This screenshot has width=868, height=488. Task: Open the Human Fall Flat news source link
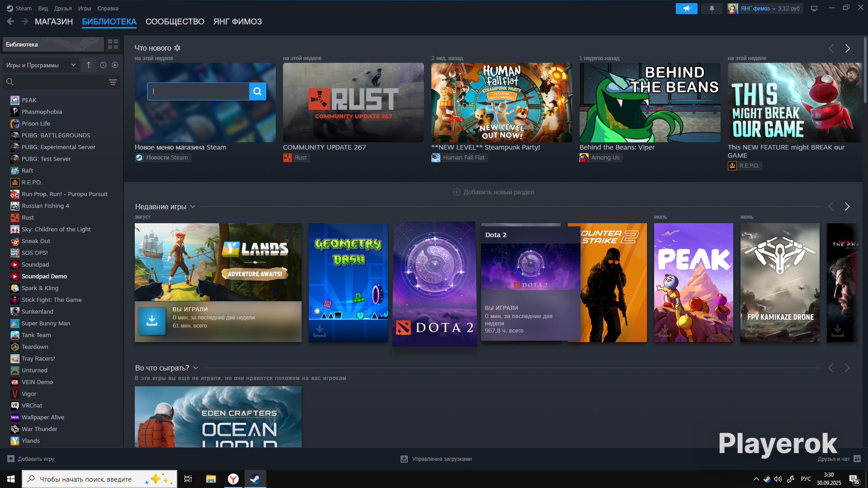point(458,158)
